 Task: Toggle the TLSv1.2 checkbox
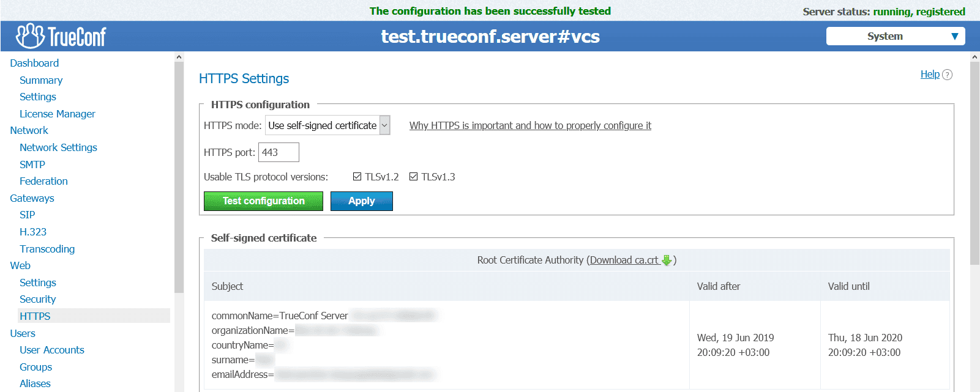pyautogui.click(x=357, y=177)
